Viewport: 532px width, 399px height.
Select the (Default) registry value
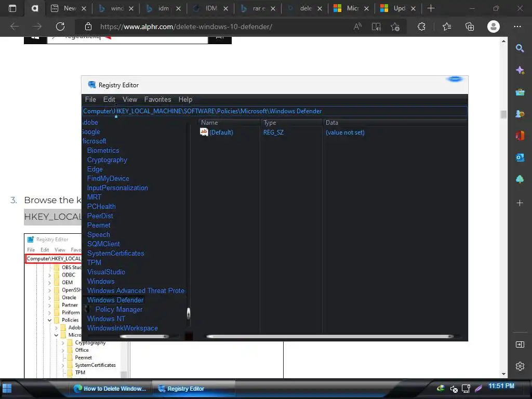point(221,132)
